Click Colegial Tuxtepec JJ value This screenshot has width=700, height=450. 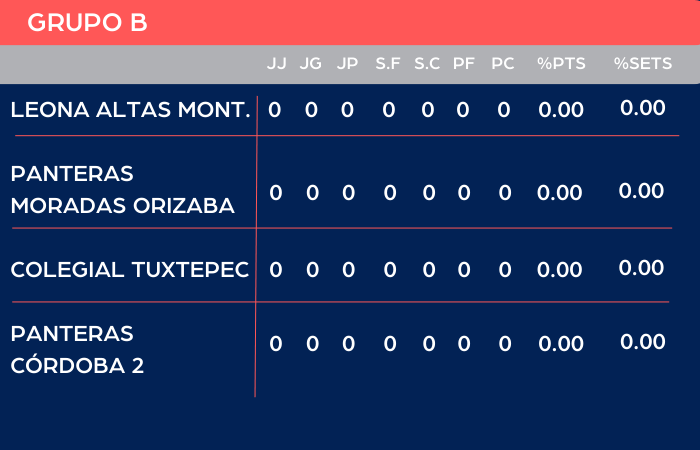point(277,270)
